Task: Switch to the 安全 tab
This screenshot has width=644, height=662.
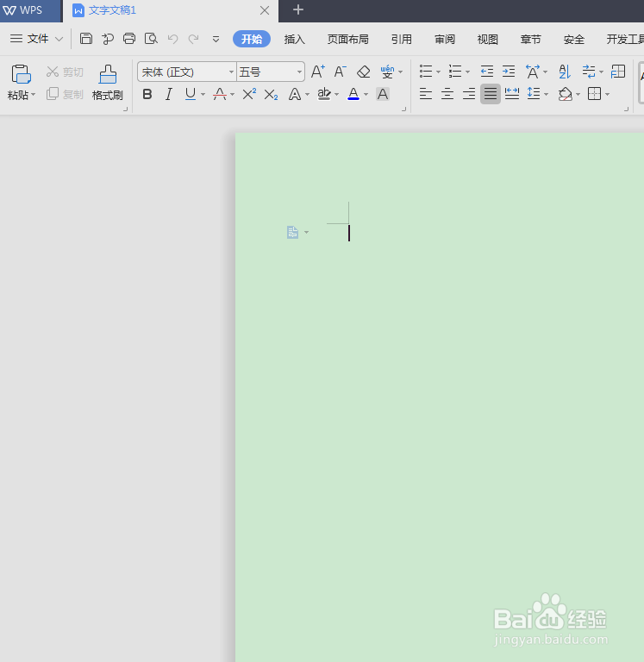Action: click(x=574, y=40)
